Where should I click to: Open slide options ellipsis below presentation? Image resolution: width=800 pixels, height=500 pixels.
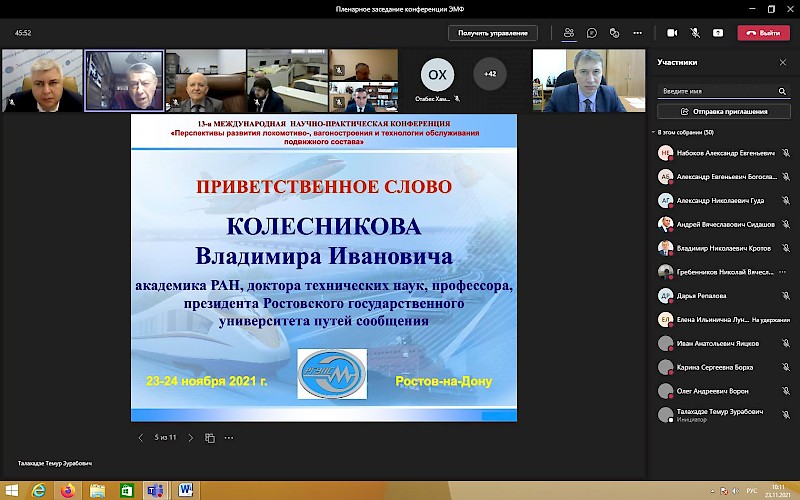pyautogui.click(x=229, y=437)
